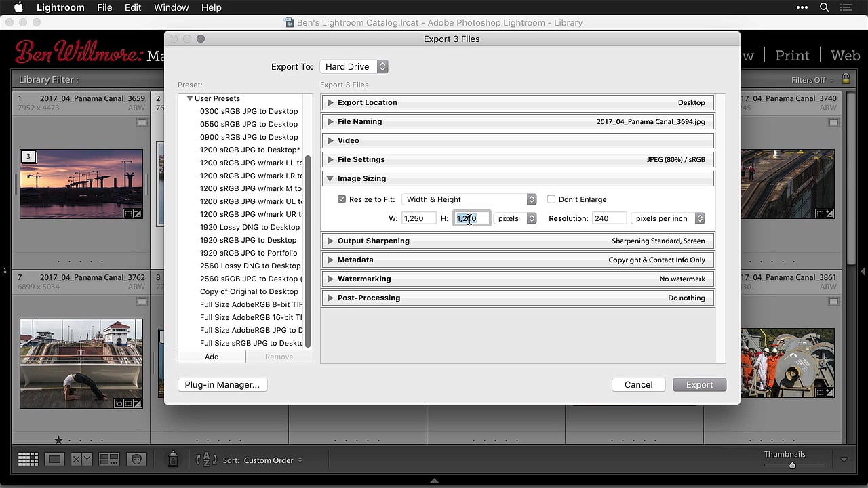Collapse the left panel via edge arrow
This screenshot has height=488, width=868.
coord(4,271)
